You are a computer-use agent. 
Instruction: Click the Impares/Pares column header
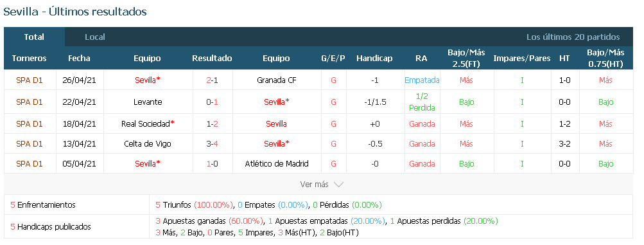521,59
